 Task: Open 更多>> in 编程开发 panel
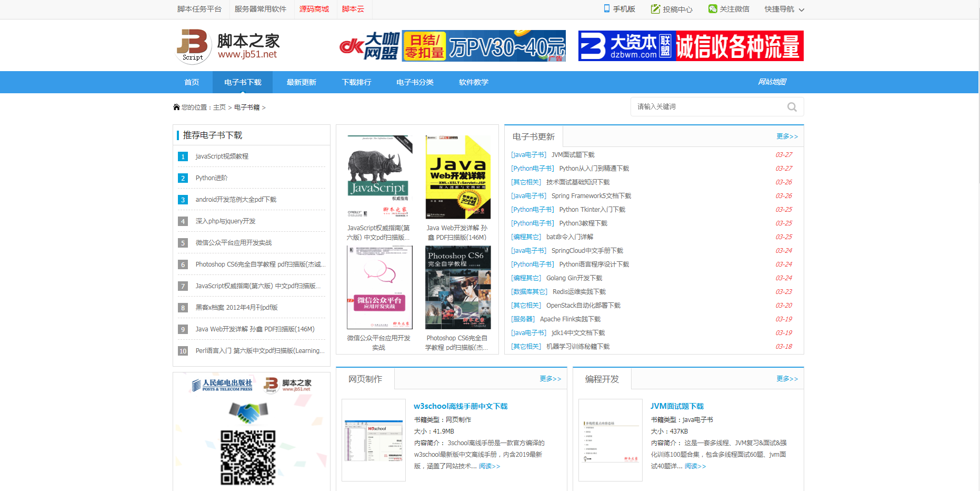point(787,379)
